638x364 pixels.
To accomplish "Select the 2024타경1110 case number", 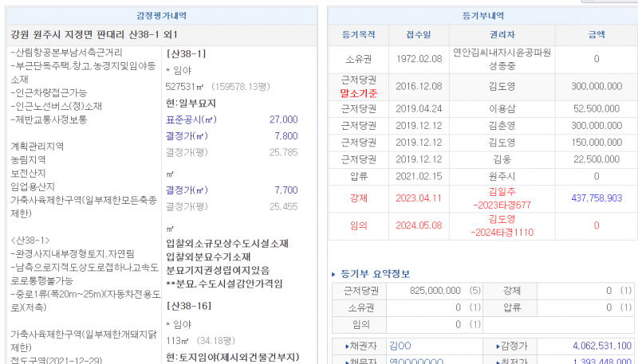I will (x=502, y=232).
